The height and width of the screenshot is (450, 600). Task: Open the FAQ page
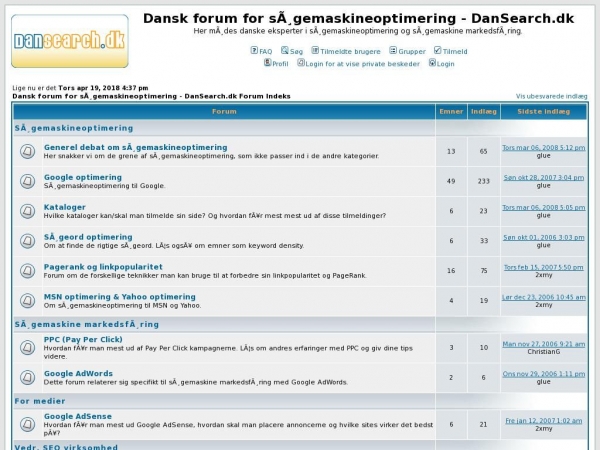(266, 52)
